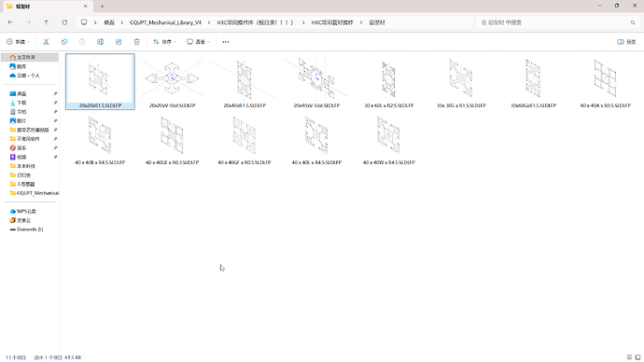This screenshot has height=362, width=644.
Task: Select the 20x20xV-Slot.SLDLFP file thumbnail
Action: pyautogui.click(x=172, y=82)
